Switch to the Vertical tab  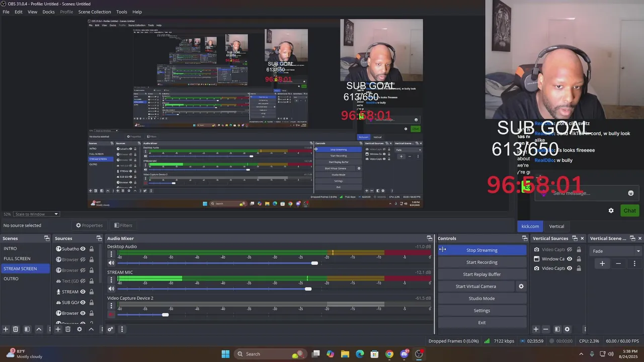tap(556, 226)
